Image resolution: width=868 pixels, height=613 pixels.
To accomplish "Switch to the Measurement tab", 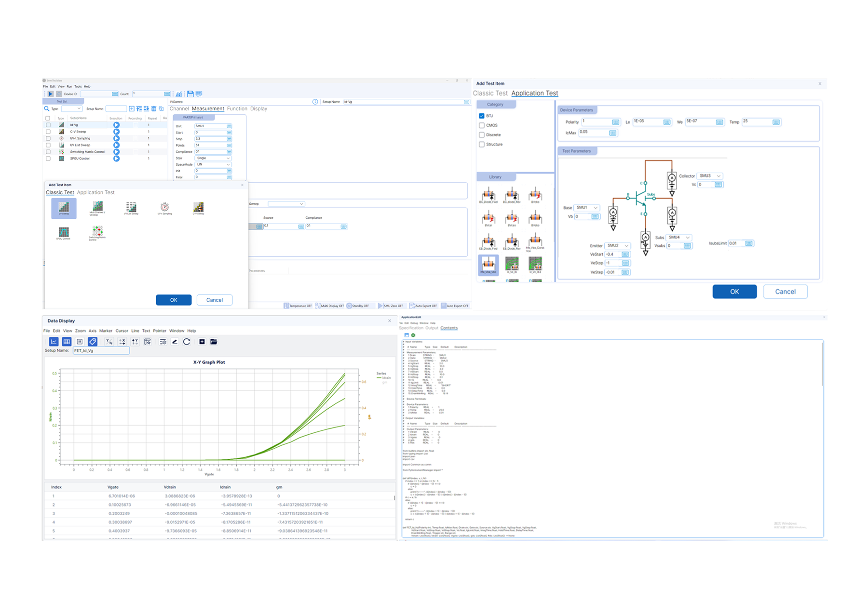I will [x=208, y=108].
